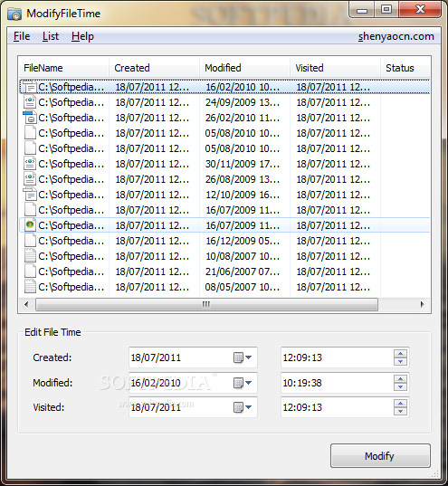Decrease the Modified time with down arrow
This screenshot has width=448, height=486.
click(401, 387)
